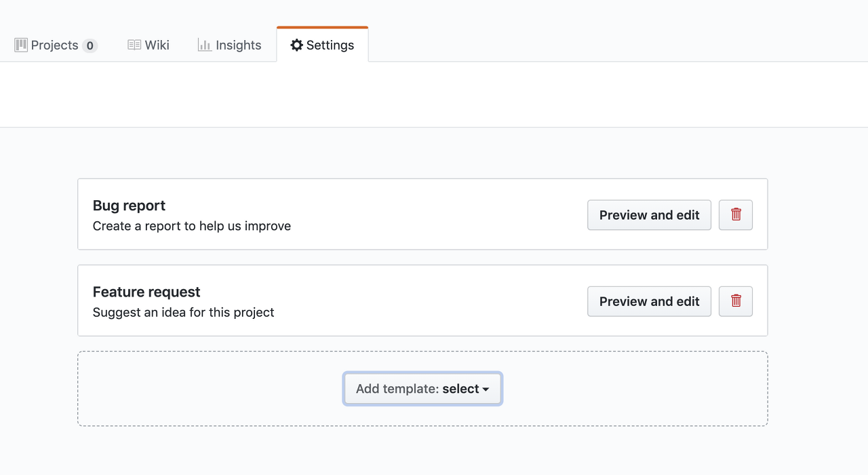The width and height of the screenshot is (868, 475).
Task: Click the Projects board icon
Action: [21, 45]
